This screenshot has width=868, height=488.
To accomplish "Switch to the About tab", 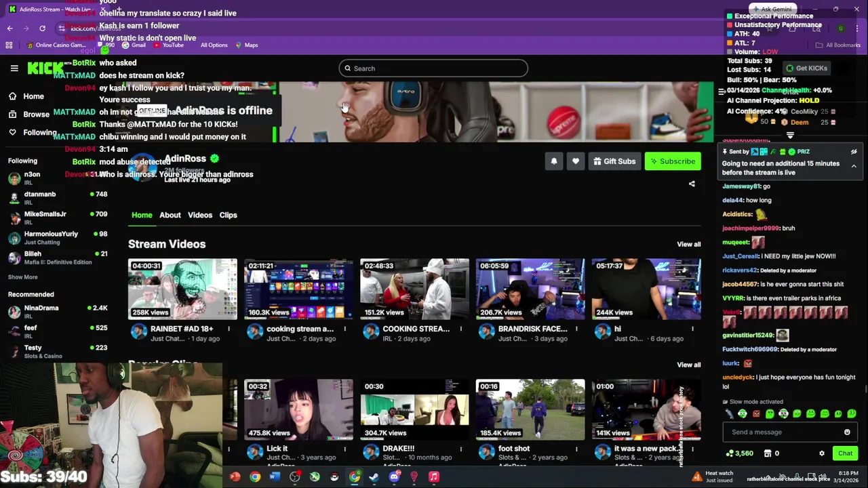I will 170,215.
